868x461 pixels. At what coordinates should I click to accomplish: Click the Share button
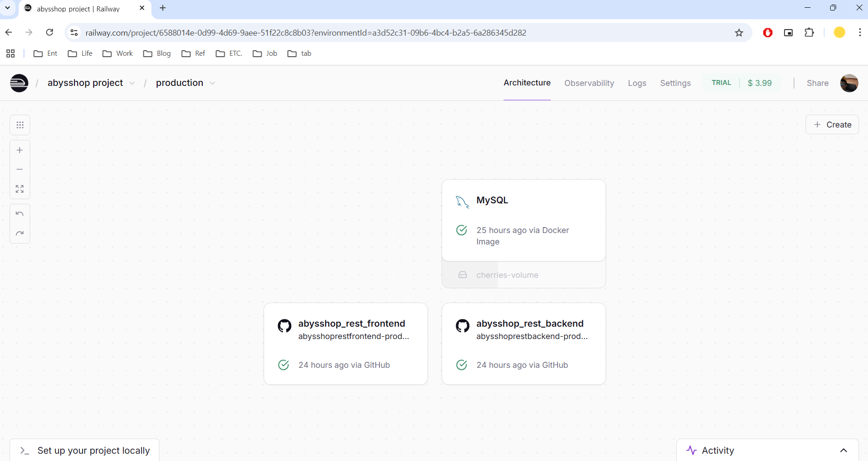pyautogui.click(x=817, y=83)
